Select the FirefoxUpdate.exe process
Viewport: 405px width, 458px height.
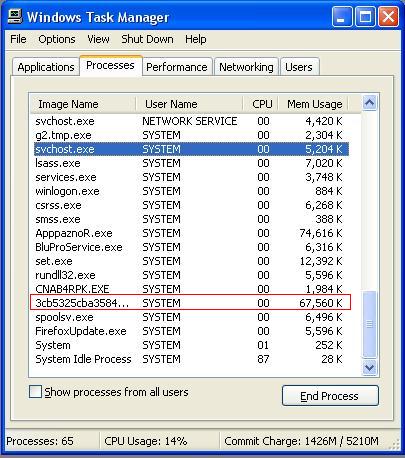click(191, 331)
